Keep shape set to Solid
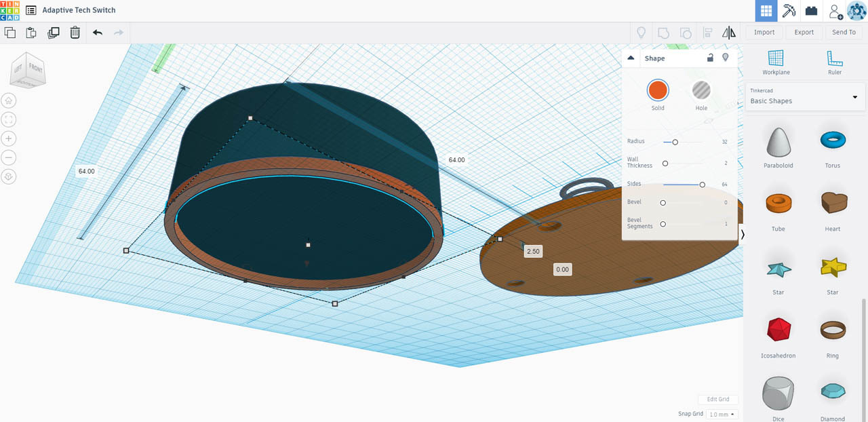 pyautogui.click(x=658, y=89)
